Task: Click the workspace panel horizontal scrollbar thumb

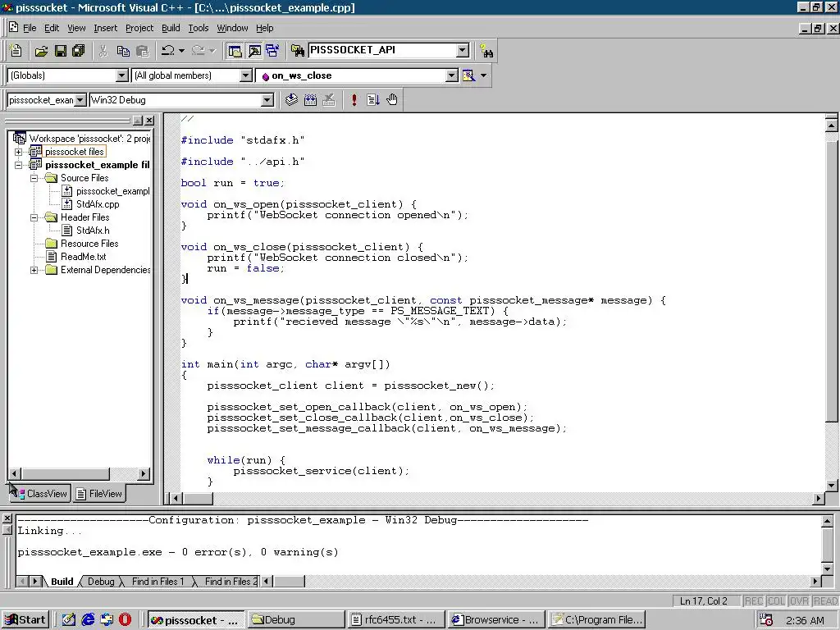Action: 66,473
